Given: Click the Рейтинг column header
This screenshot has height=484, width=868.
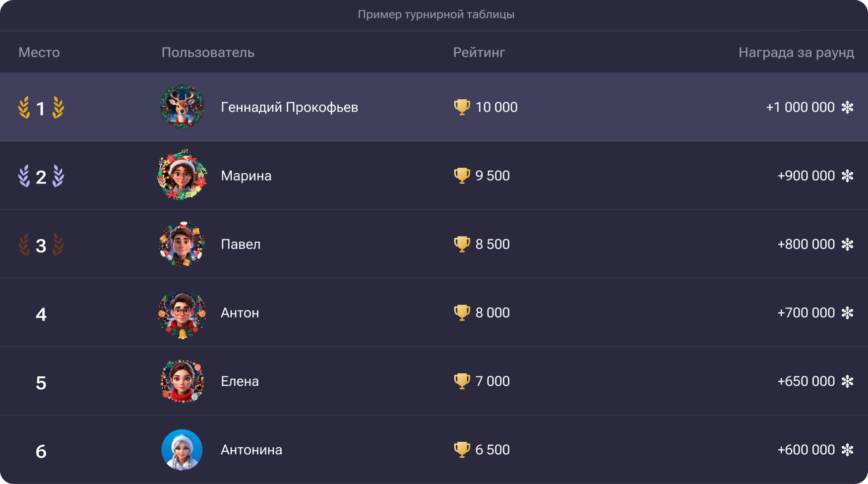Looking at the screenshot, I should click(479, 53).
